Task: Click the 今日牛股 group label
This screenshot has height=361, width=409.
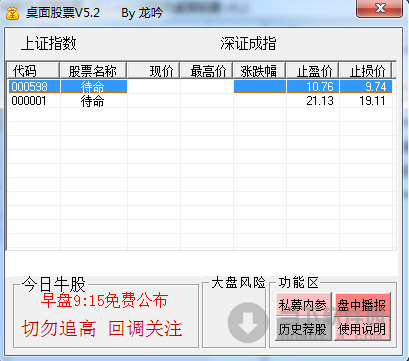Action: point(54,285)
